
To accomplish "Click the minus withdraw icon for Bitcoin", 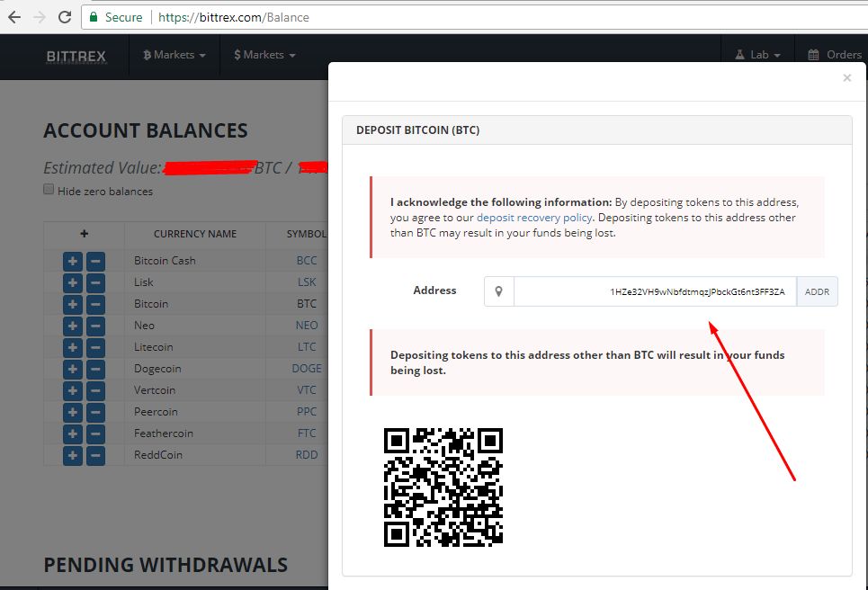I will pos(95,304).
